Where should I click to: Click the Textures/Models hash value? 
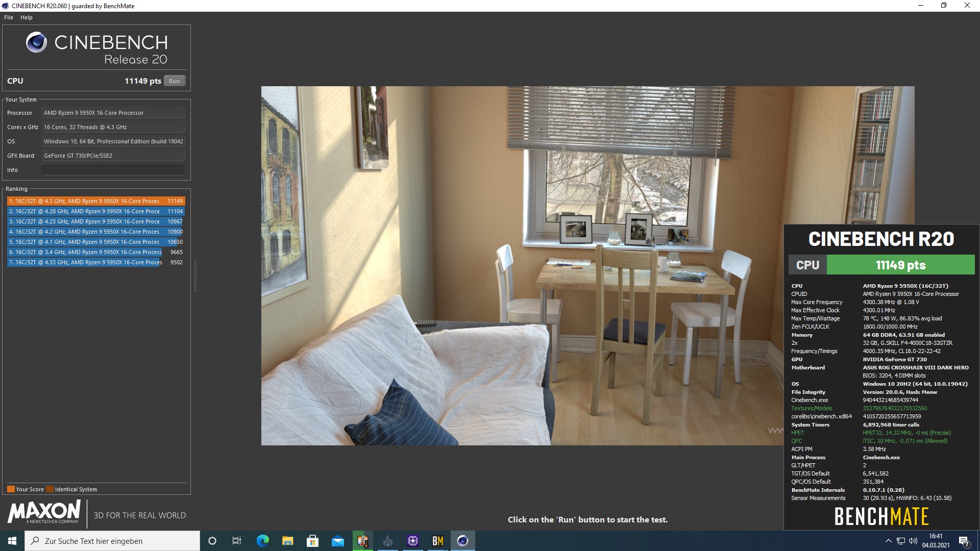pyautogui.click(x=895, y=408)
